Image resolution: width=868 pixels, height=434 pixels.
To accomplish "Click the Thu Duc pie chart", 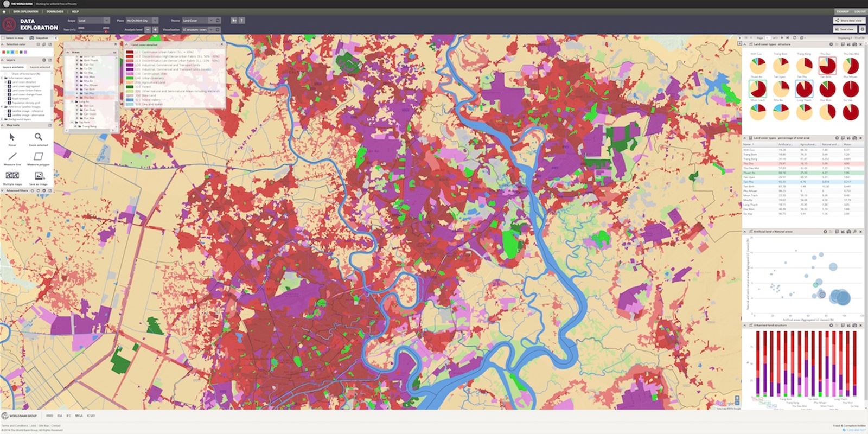I will point(828,65).
